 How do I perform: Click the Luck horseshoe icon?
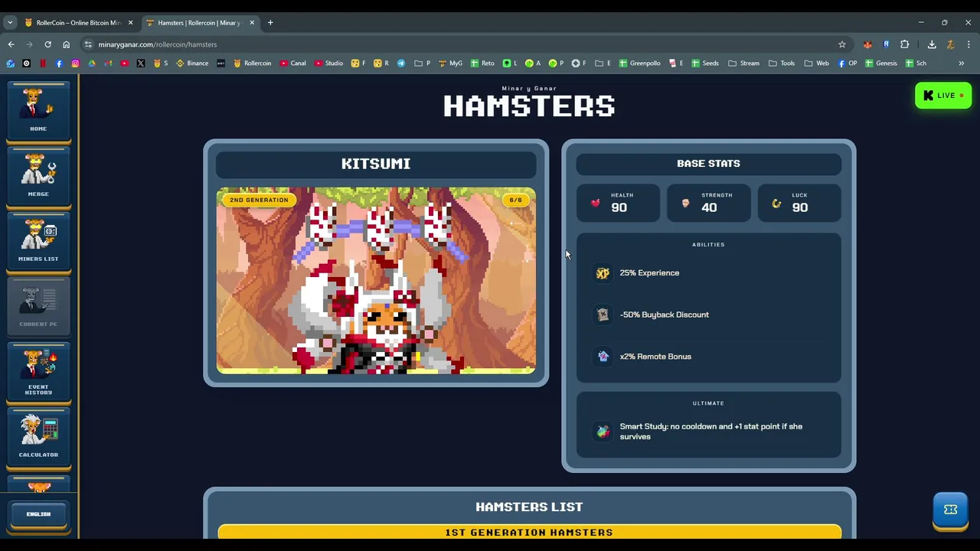click(776, 203)
